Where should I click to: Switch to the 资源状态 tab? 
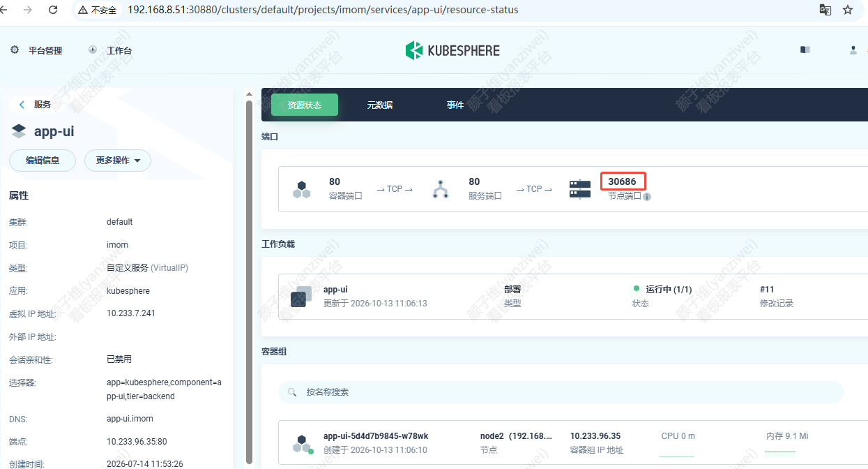[x=305, y=105]
